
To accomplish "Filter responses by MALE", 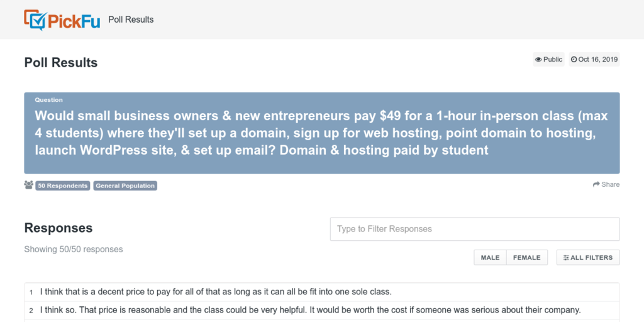I will click(x=491, y=257).
